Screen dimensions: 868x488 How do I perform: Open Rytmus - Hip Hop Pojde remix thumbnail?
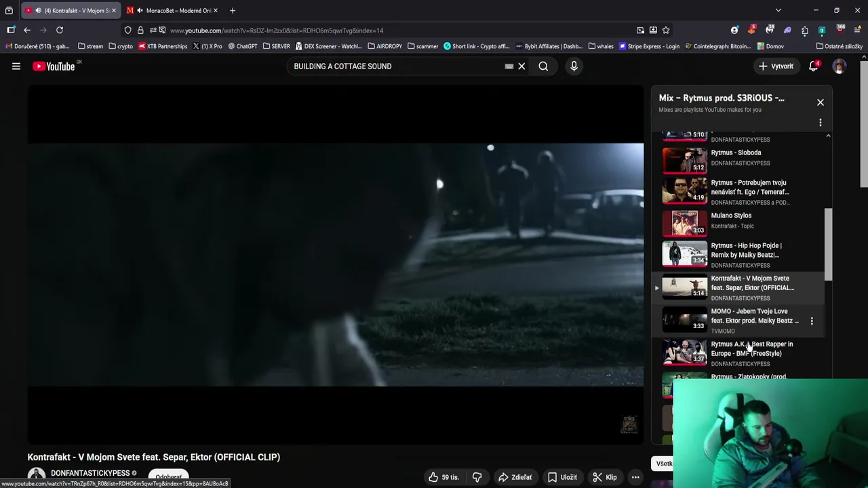pyautogui.click(x=684, y=253)
